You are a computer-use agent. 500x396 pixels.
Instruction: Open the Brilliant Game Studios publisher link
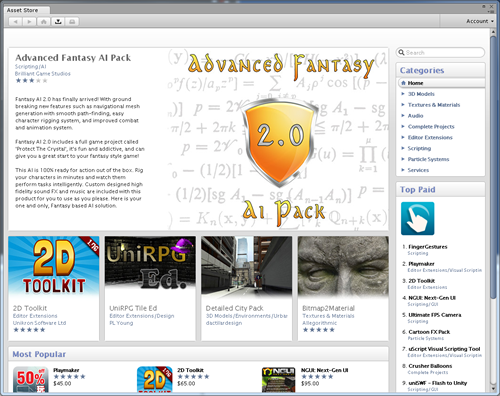point(43,74)
